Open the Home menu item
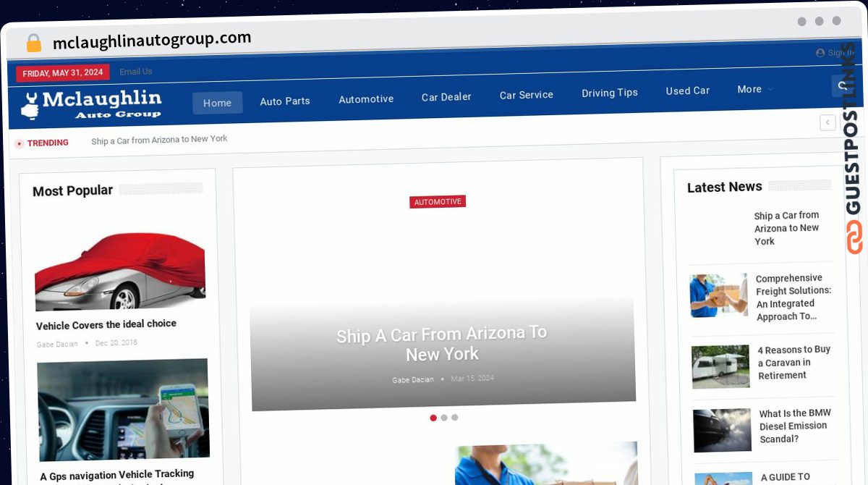This screenshot has width=868, height=485. tap(217, 104)
